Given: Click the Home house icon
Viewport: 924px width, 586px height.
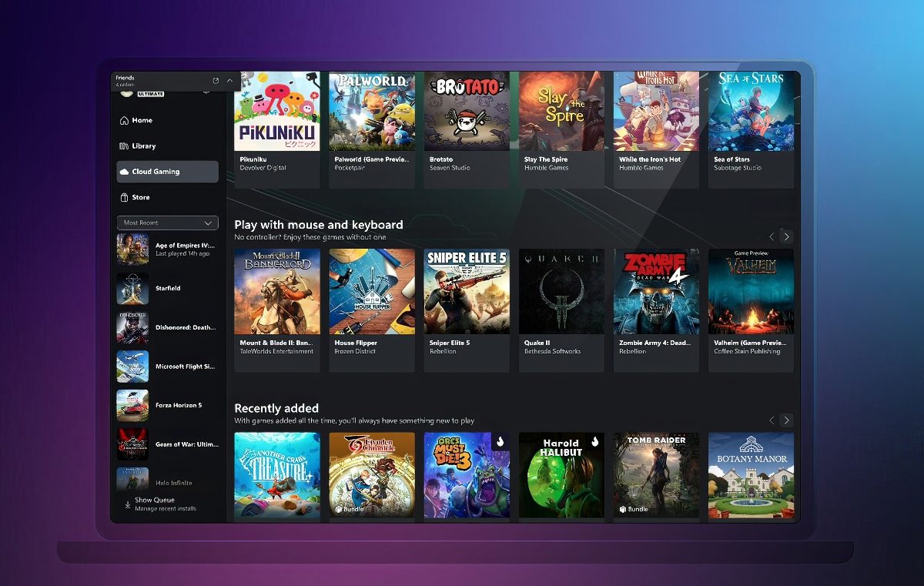Looking at the screenshot, I should pyautogui.click(x=124, y=120).
